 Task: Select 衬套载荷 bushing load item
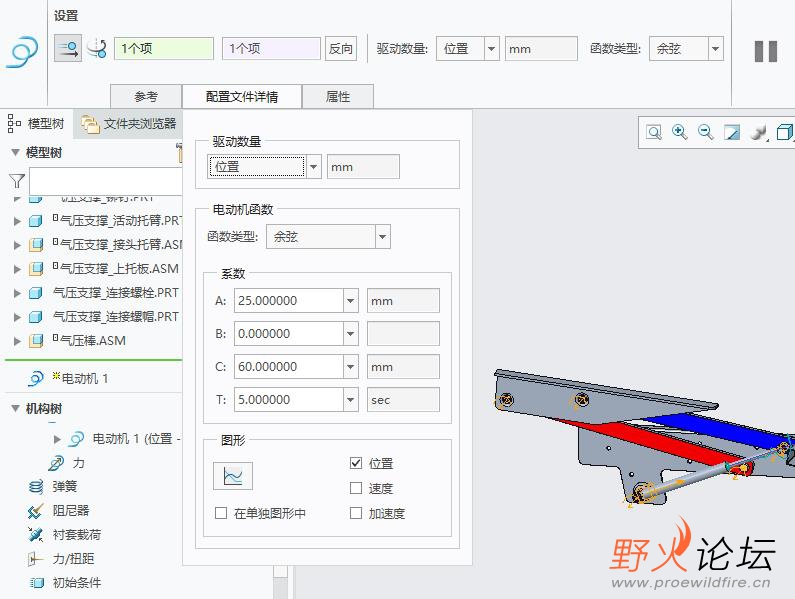pos(77,535)
